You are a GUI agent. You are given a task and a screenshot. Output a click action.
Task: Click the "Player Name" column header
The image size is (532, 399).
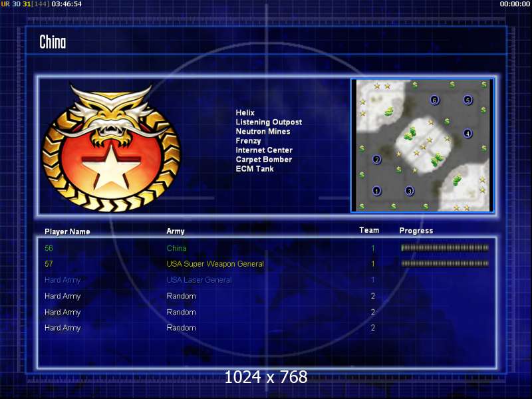coord(67,231)
